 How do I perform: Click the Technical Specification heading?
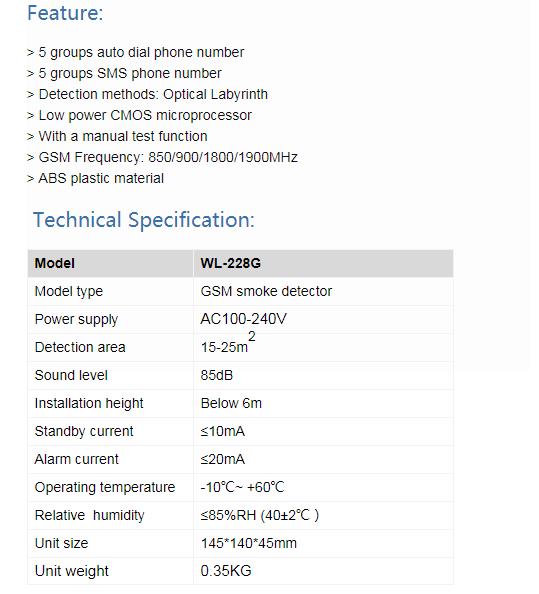tap(144, 220)
